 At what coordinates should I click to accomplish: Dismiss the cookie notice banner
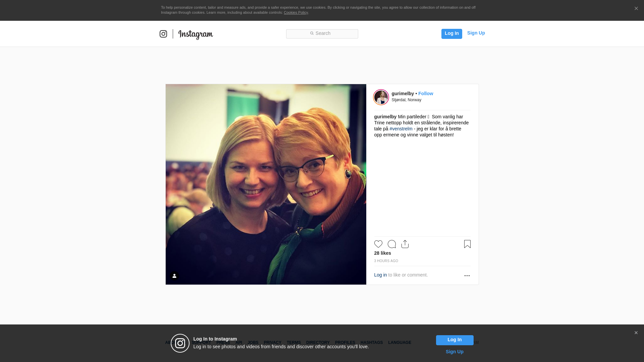coord(636,8)
